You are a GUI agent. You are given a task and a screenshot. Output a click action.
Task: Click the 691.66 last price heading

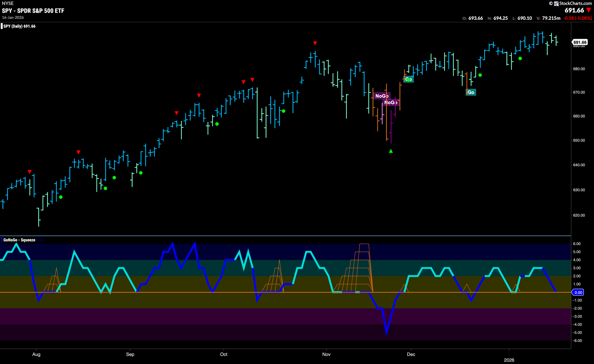point(574,10)
